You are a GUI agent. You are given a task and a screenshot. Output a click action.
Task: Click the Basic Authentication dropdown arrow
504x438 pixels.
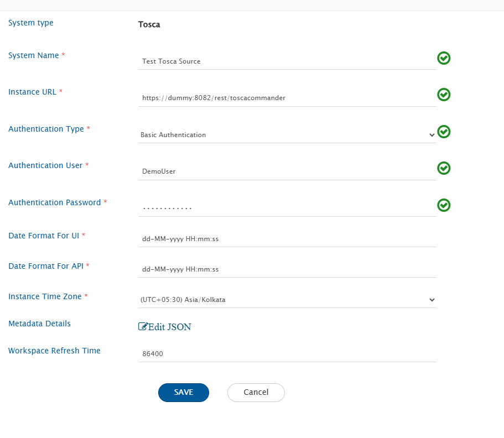(432, 135)
